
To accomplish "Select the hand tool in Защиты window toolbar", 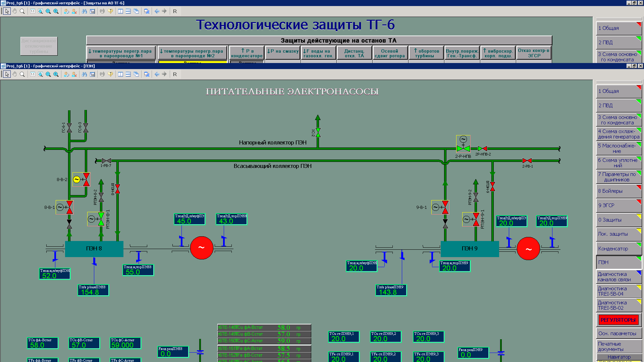I will click(14, 11).
